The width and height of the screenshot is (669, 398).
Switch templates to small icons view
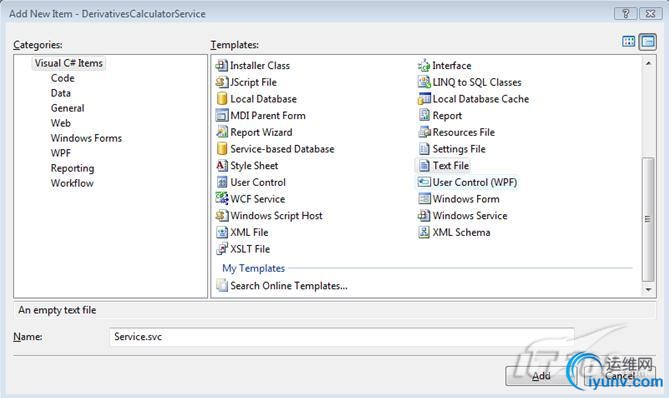(648, 41)
